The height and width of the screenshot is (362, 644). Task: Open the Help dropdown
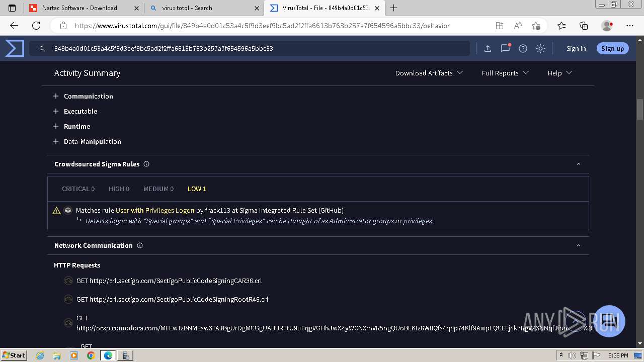pos(560,73)
